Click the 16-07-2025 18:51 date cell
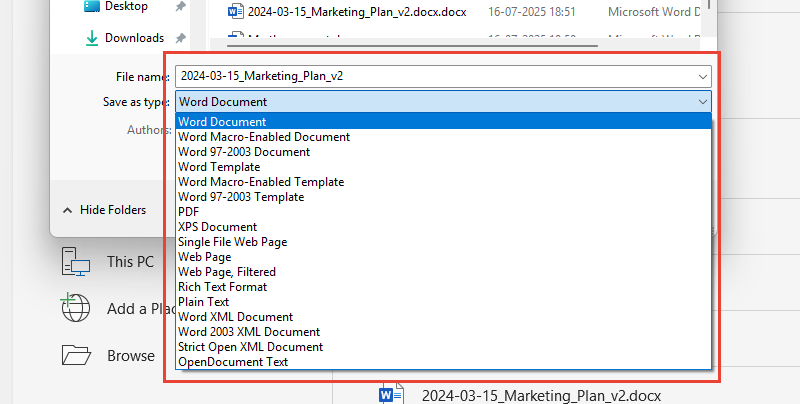 click(532, 12)
